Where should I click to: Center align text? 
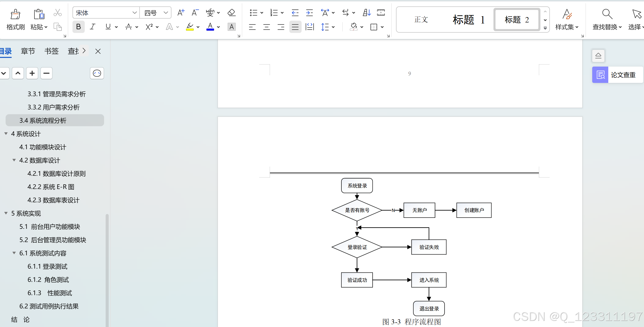267,27
